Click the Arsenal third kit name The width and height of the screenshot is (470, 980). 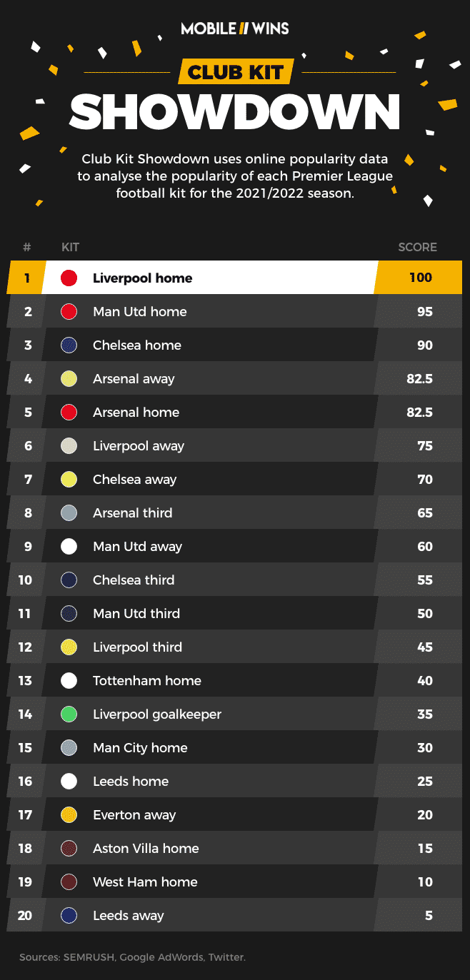133,513
